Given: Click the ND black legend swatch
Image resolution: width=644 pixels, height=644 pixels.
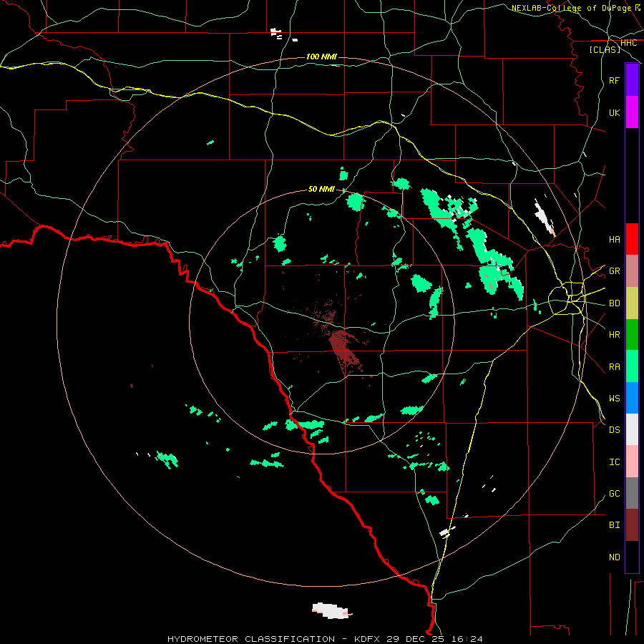Looking at the screenshot, I should click(x=632, y=557).
